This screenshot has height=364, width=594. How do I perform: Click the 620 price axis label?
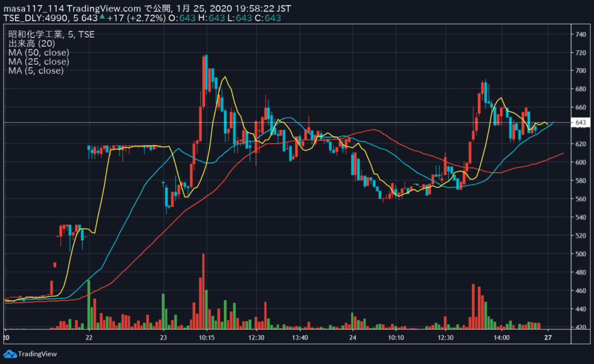(580, 144)
